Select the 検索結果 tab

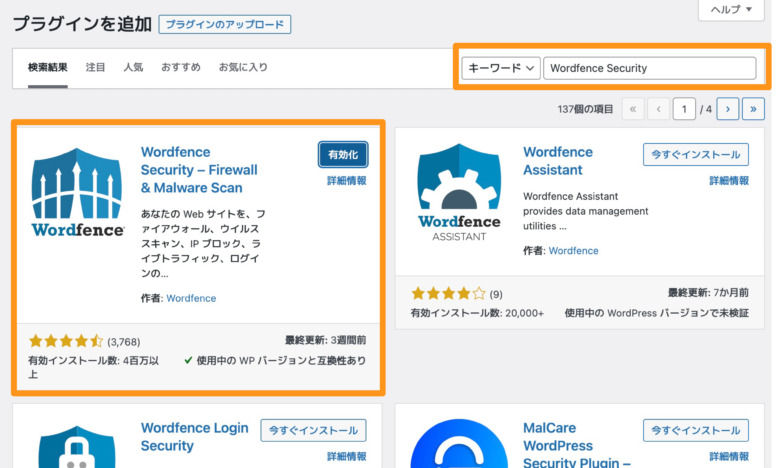point(48,67)
